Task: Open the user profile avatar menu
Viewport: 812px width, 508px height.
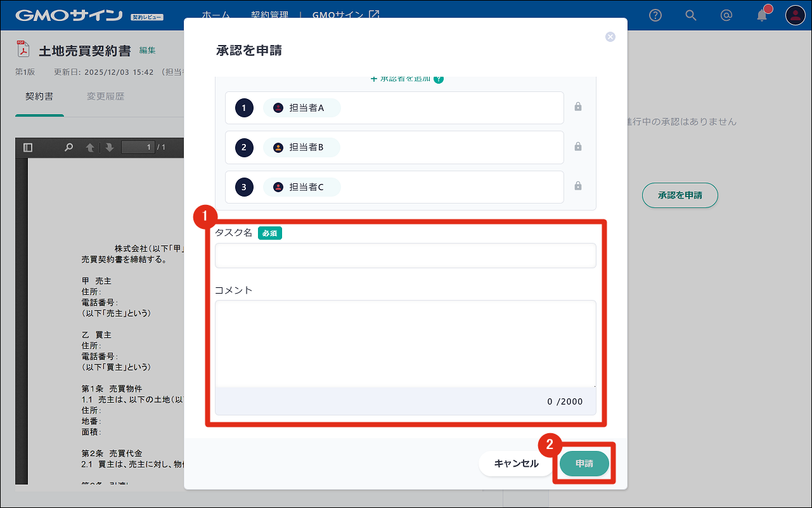Action: pos(795,15)
